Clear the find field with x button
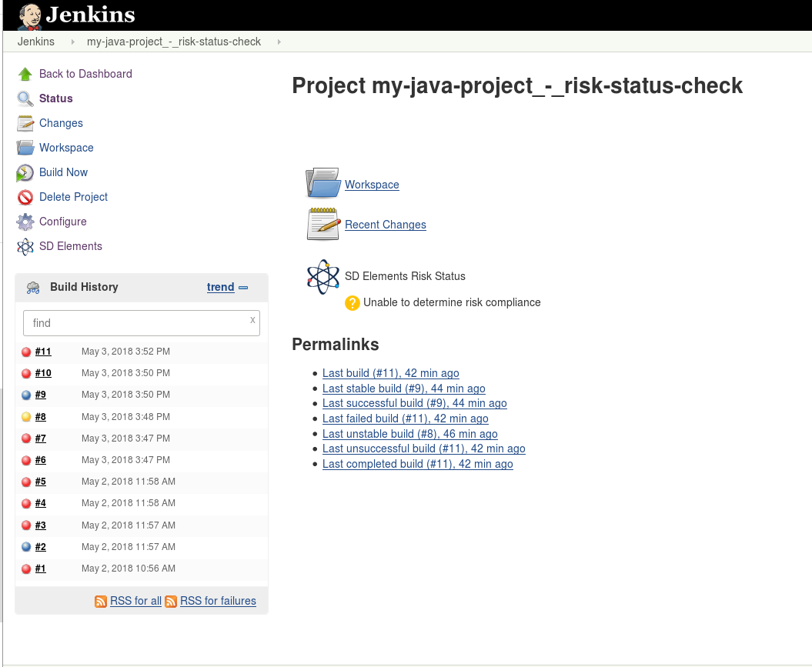 coord(252,320)
